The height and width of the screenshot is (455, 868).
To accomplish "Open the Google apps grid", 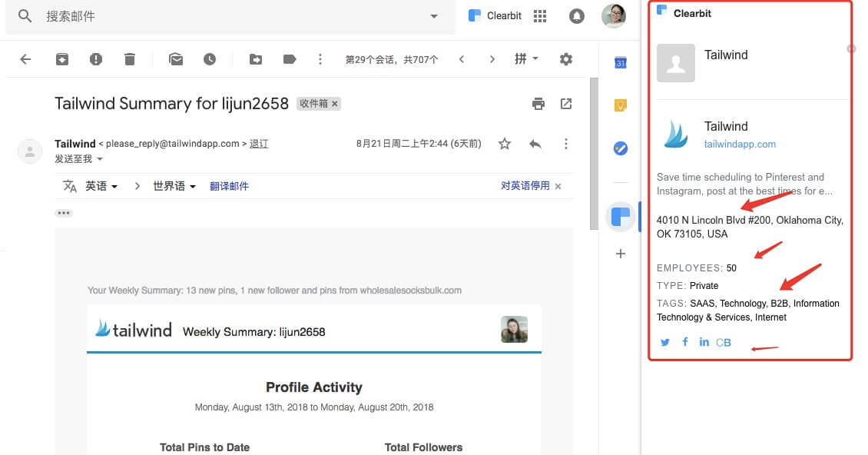I will [540, 16].
